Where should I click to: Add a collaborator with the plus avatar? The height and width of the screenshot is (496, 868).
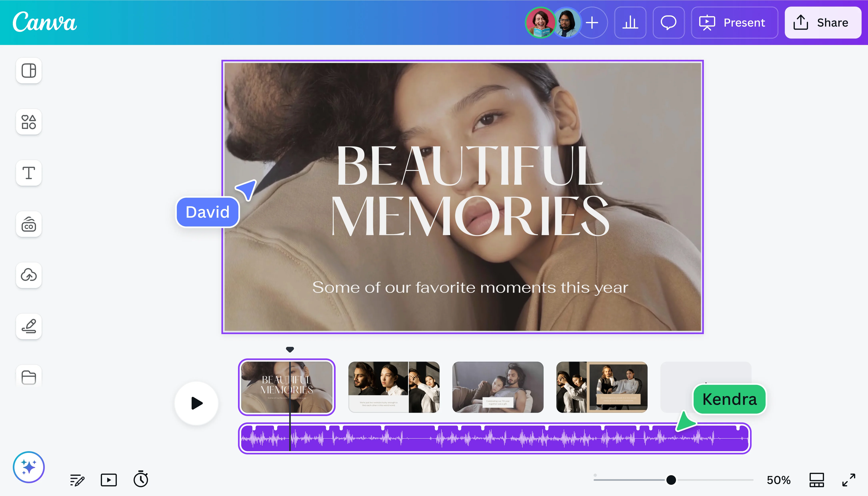click(592, 22)
